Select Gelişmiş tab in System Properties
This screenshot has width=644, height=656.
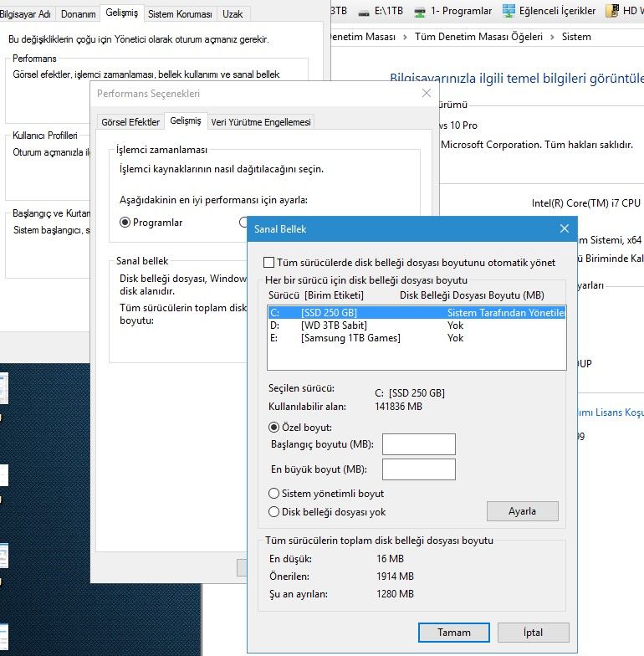coord(122,13)
